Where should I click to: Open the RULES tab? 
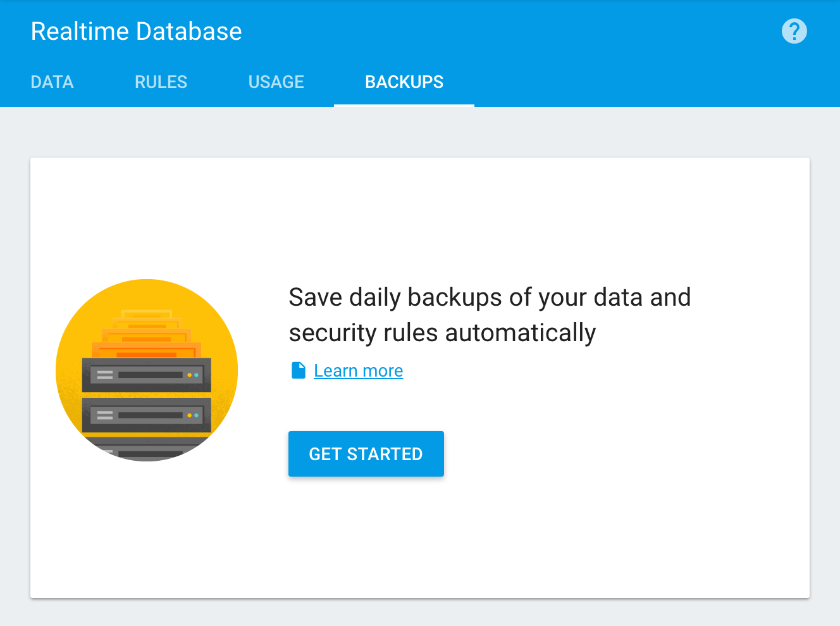(x=161, y=82)
